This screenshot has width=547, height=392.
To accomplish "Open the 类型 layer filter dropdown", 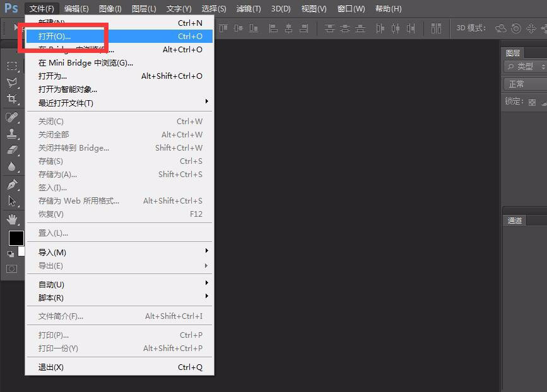I will click(525, 66).
